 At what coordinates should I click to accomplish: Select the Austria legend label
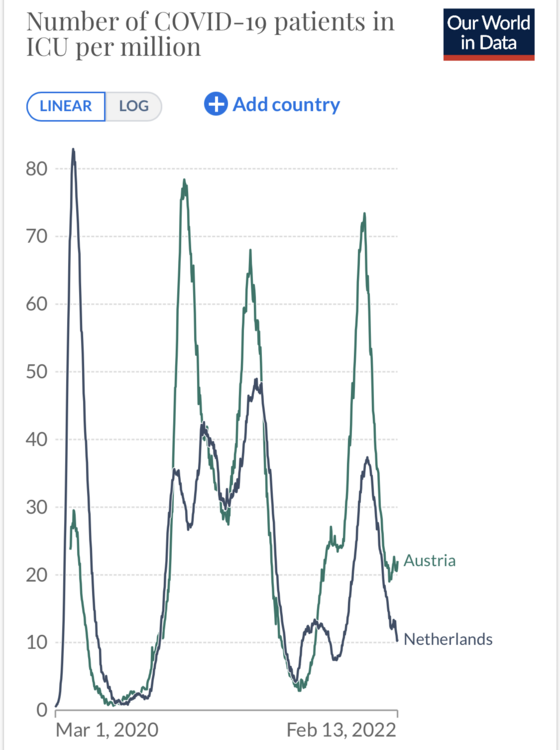[x=429, y=560]
